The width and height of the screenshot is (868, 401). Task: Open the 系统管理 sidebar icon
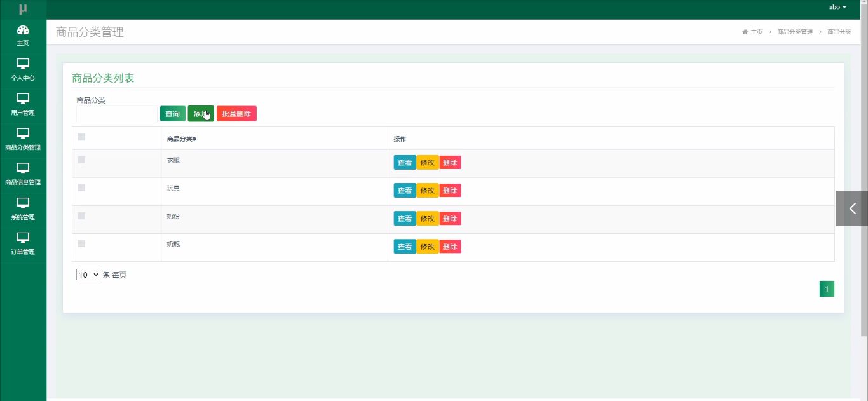23,203
